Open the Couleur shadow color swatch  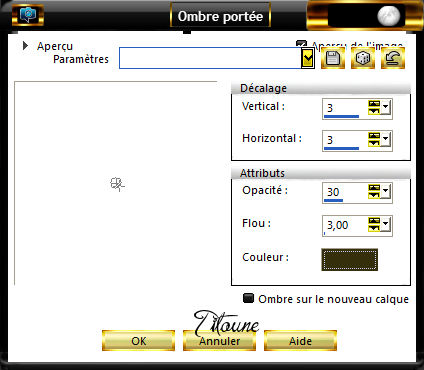[349, 259]
